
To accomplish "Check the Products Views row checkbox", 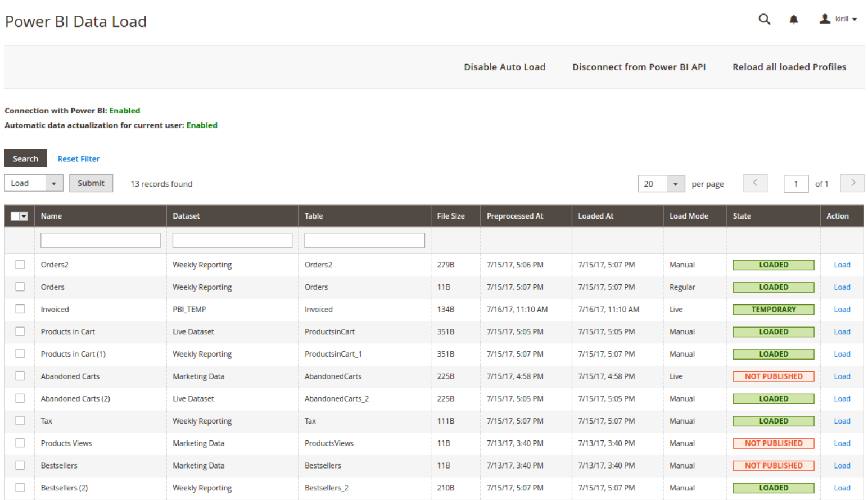I will (20, 443).
